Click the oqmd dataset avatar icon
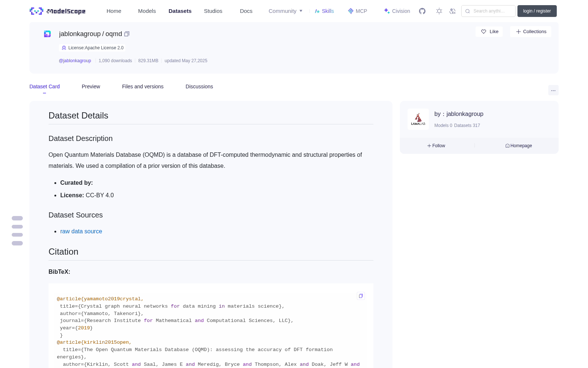The width and height of the screenshot is (588, 368). pos(47,34)
